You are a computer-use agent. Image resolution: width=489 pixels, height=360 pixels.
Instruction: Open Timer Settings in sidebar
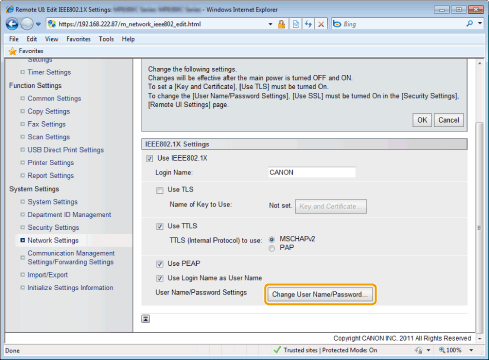click(x=49, y=72)
